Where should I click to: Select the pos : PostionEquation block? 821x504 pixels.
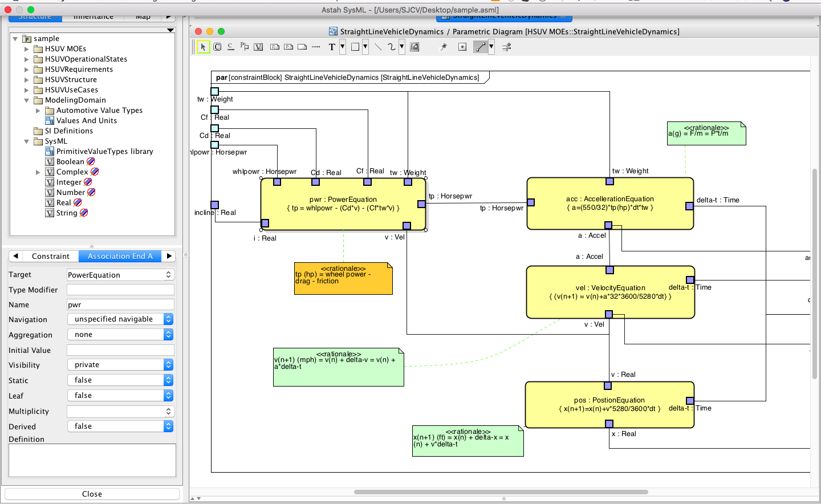click(609, 405)
